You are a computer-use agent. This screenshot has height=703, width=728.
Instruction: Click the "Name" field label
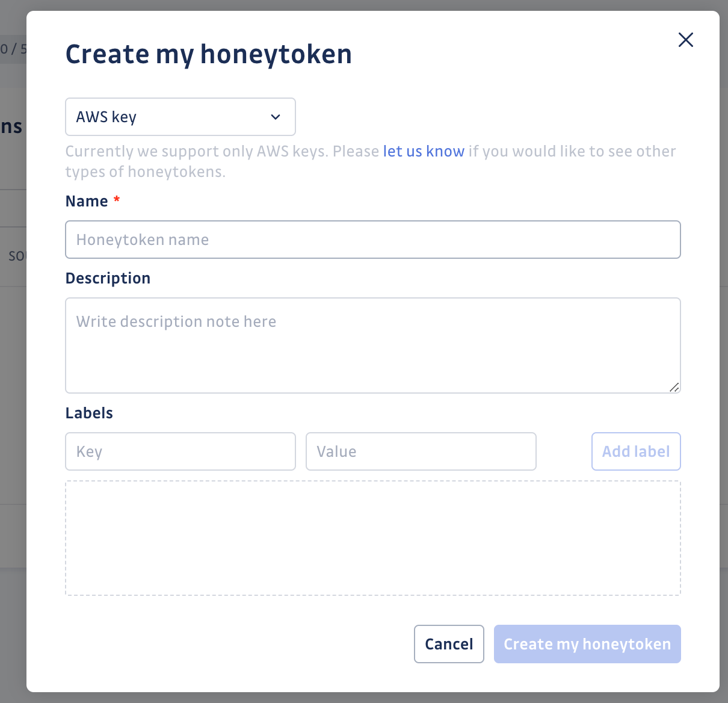tap(87, 201)
